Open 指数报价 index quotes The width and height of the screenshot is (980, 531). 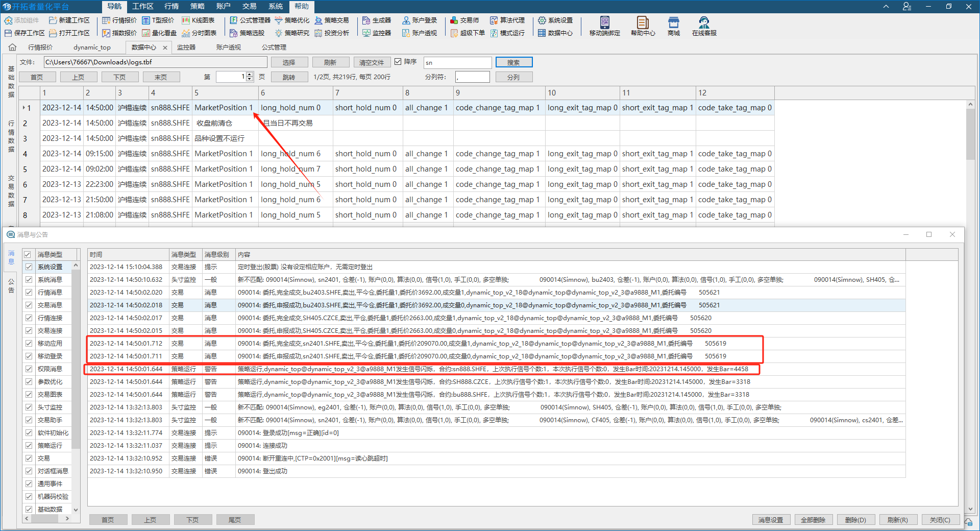119,33
